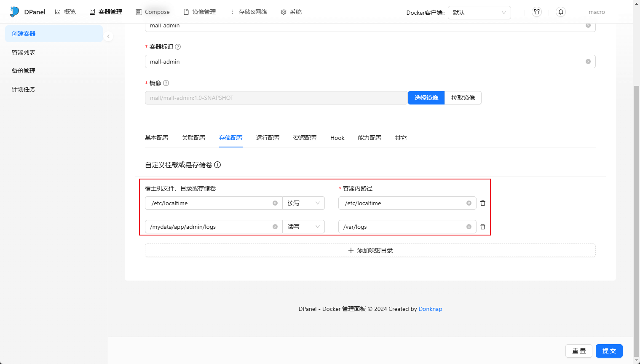
Task: Open the Donknap link in footer
Action: coord(430,309)
